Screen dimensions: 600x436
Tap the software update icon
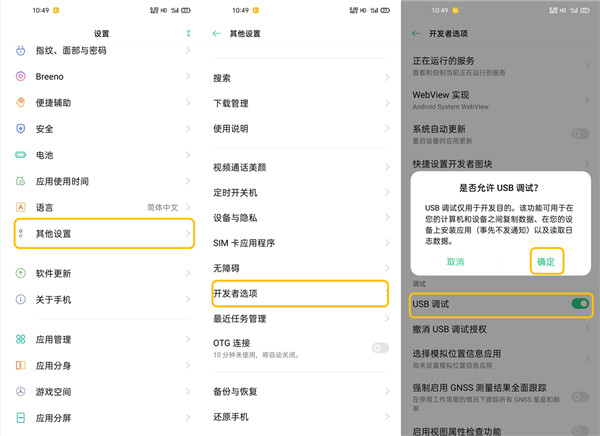pyautogui.click(x=21, y=273)
